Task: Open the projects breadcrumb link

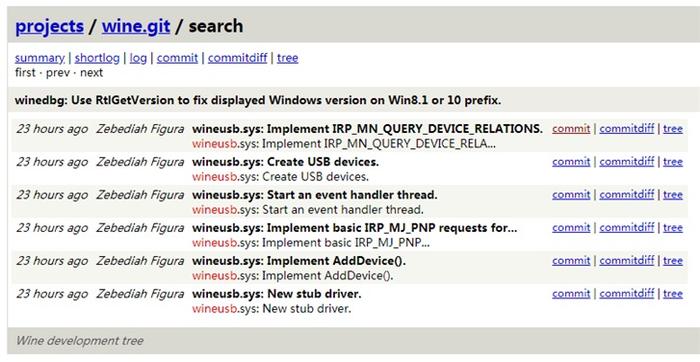Action: click(x=50, y=26)
